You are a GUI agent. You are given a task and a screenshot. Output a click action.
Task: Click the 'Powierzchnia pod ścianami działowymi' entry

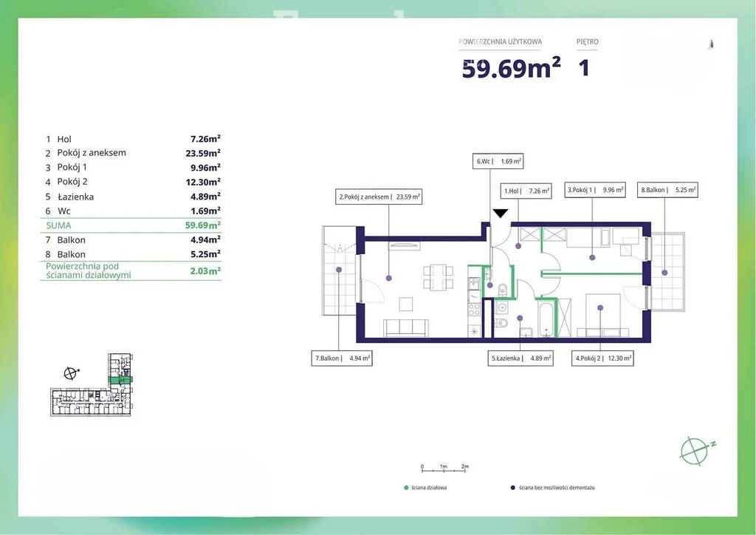[133, 270]
